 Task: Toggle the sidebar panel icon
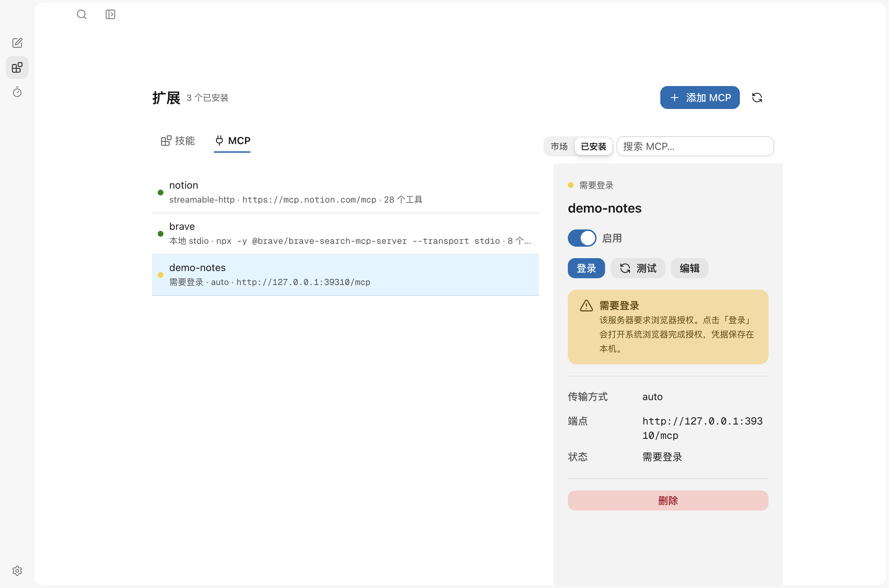(110, 14)
